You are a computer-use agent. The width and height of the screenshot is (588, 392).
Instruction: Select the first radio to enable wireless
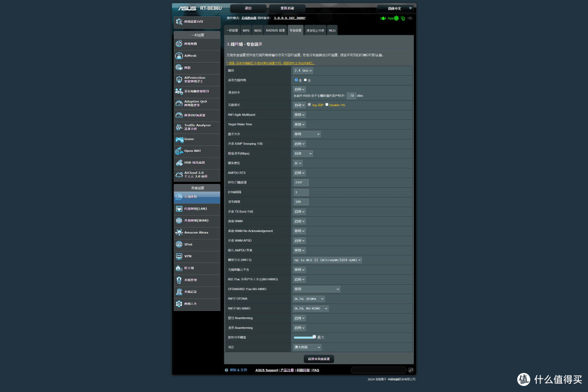(296, 80)
